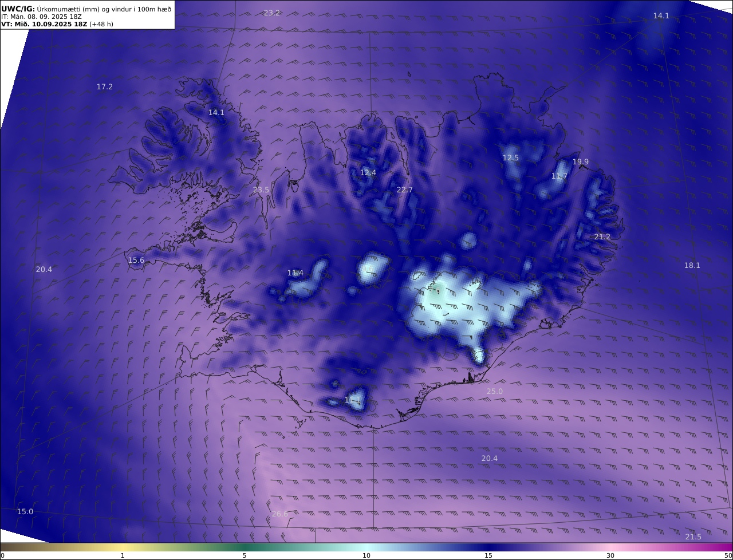Image resolution: width=733 pixels, height=560 pixels.
Task: Click the valid time "VT: Mið. 10.09.2025 18Z"
Action: [x=44, y=24]
